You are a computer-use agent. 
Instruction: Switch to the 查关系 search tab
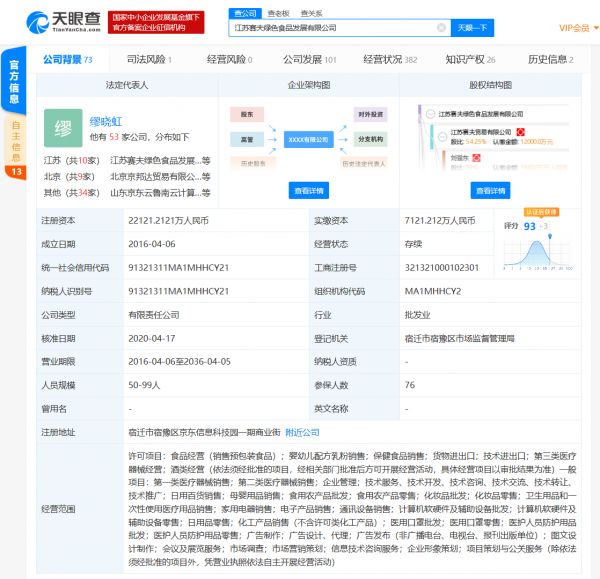311,13
